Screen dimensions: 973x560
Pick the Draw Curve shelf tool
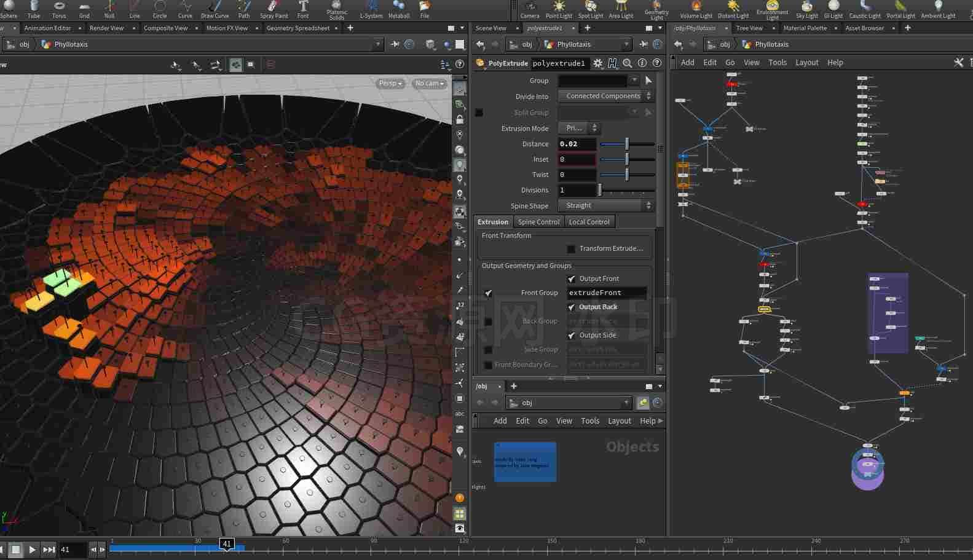[215, 9]
